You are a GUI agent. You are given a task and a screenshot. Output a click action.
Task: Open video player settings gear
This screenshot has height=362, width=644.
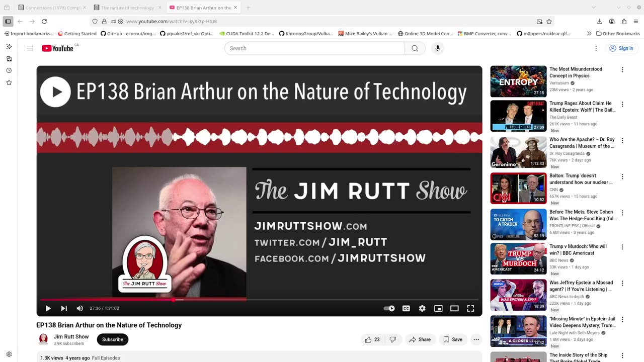422,308
